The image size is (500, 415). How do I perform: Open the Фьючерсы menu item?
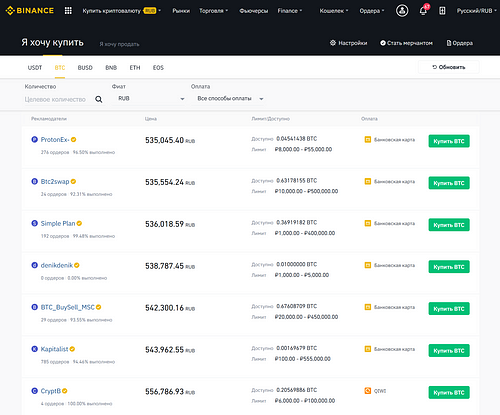(253, 11)
